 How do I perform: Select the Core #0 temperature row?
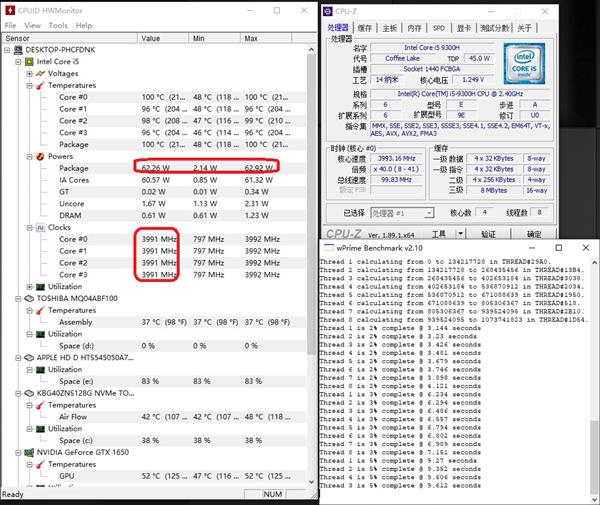click(x=172, y=97)
